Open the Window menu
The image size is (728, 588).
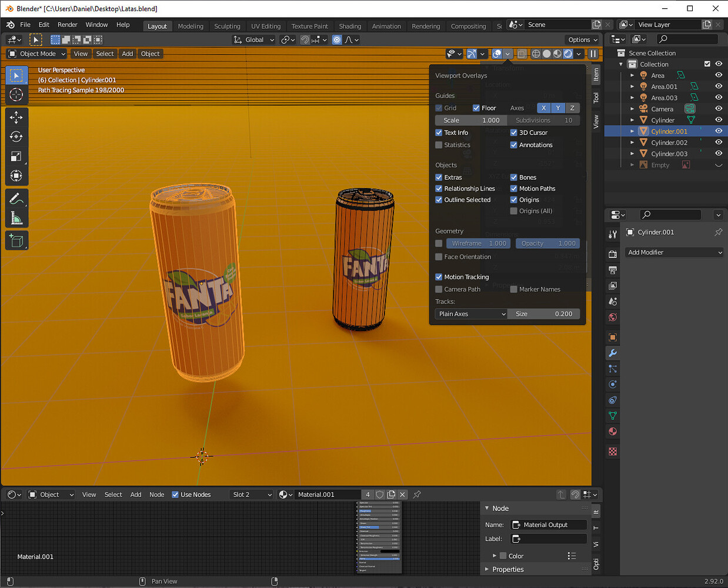pos(96,25)
